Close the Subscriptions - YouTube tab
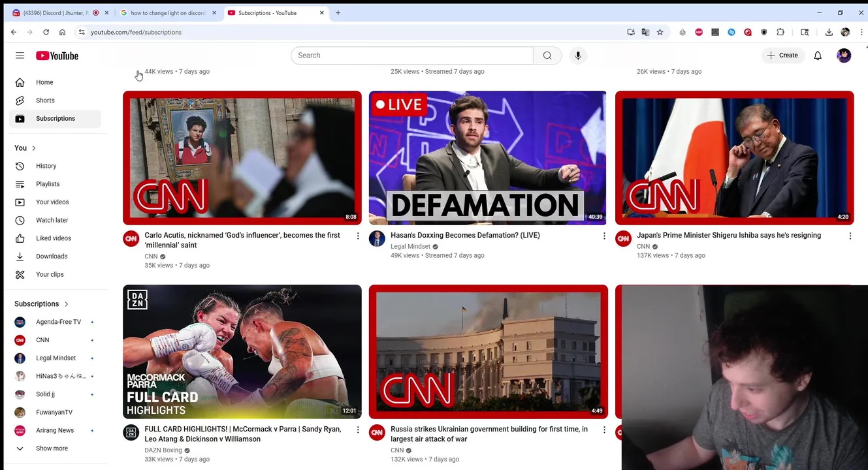This screenshot has width=868, height=470. click(321, 13)
